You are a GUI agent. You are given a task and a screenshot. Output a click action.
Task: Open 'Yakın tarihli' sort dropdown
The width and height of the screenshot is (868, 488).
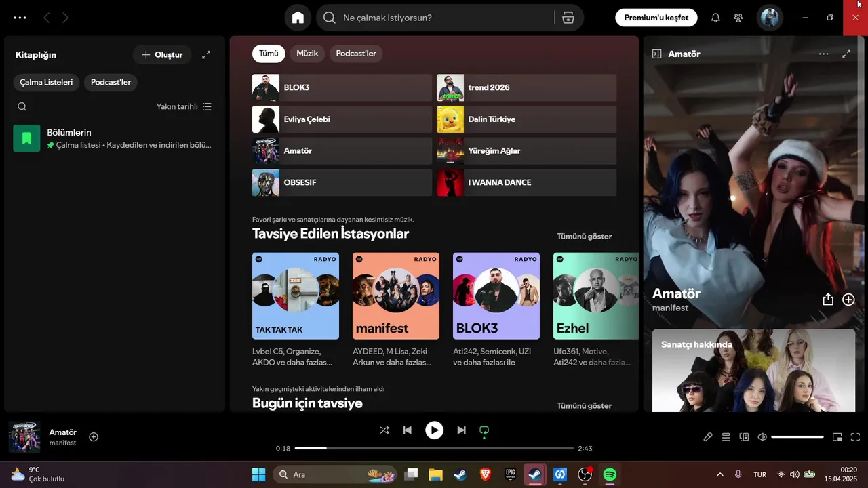point(184,106)
